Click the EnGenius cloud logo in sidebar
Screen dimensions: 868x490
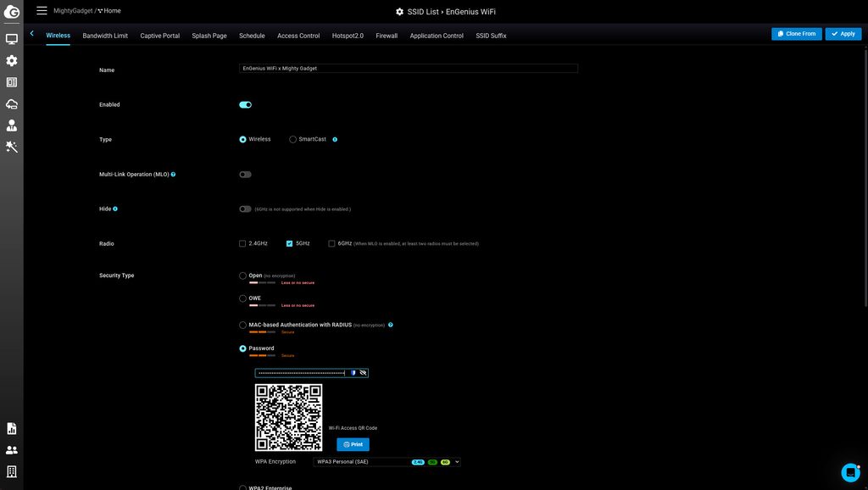[12, 12]
